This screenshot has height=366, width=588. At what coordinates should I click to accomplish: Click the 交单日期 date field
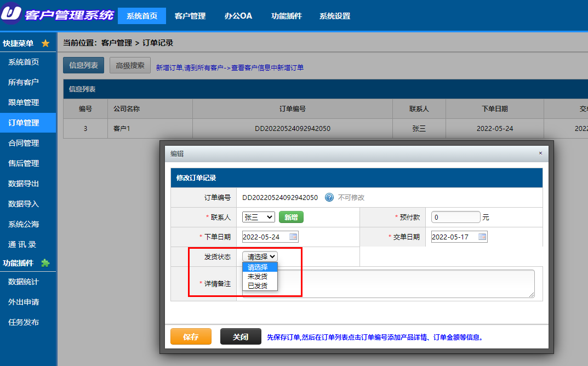459,237
